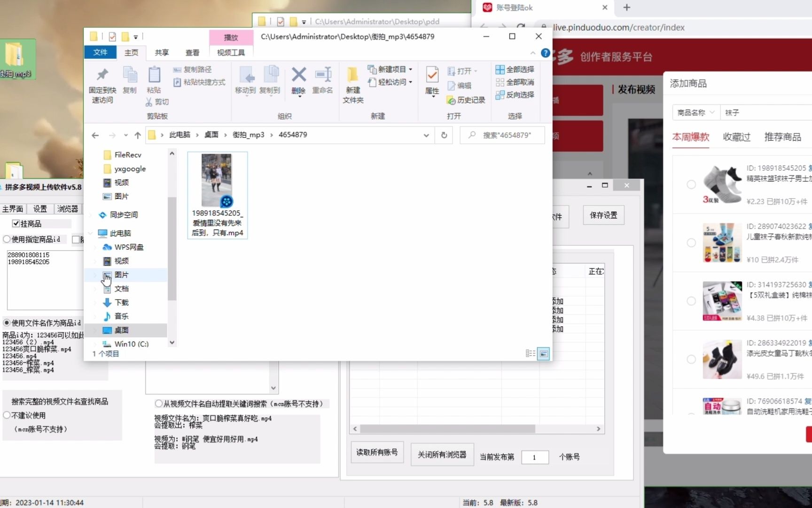Viewport: 812px width, 508px height.
Task: Click Pin to Quick Access icon
Action: pyautogui.click(x=102, y=75)
